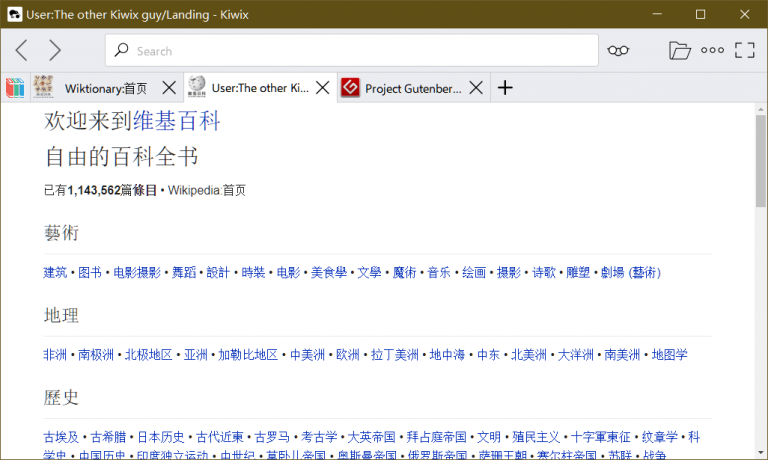The width and height of the screenshot is (768, 460).
Task: Click the Wikipedia globe favicon on tab
Action: [196, 86]
